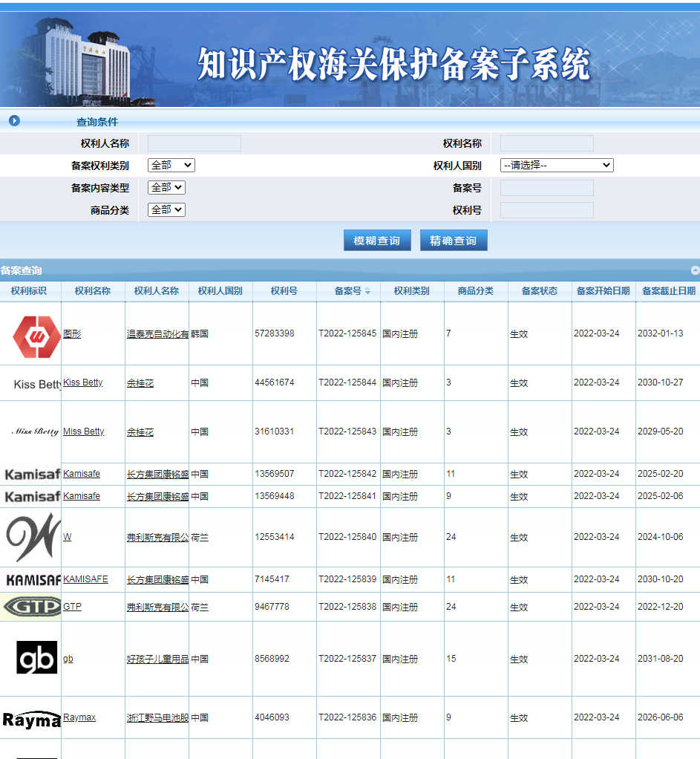The height and width of the screenshot is (759, 700).
Task: Select the 查询条件 section heading
Action: [x=97, y=122]
